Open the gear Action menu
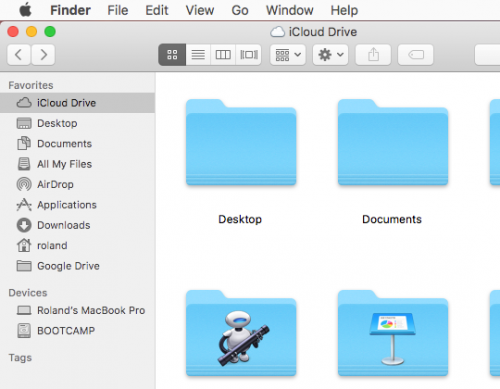This screenshot has width=500, height=389. coord(331,55)
